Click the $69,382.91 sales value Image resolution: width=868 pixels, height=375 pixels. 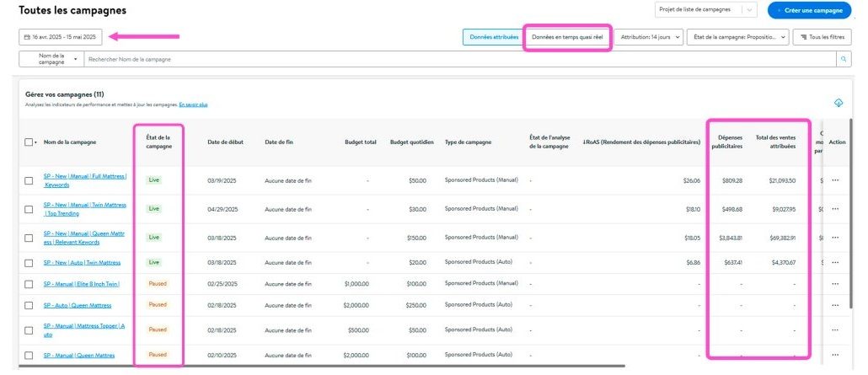click(x=782, y=238)
